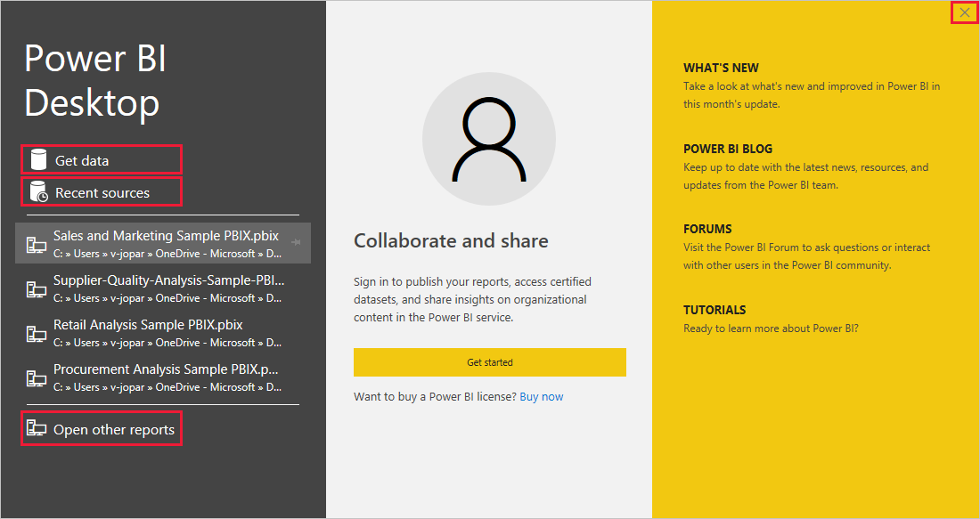Viewport: 980px width, 519px height.
Task: Visit the POWER BI BLOG link
Action: point(728,149)
